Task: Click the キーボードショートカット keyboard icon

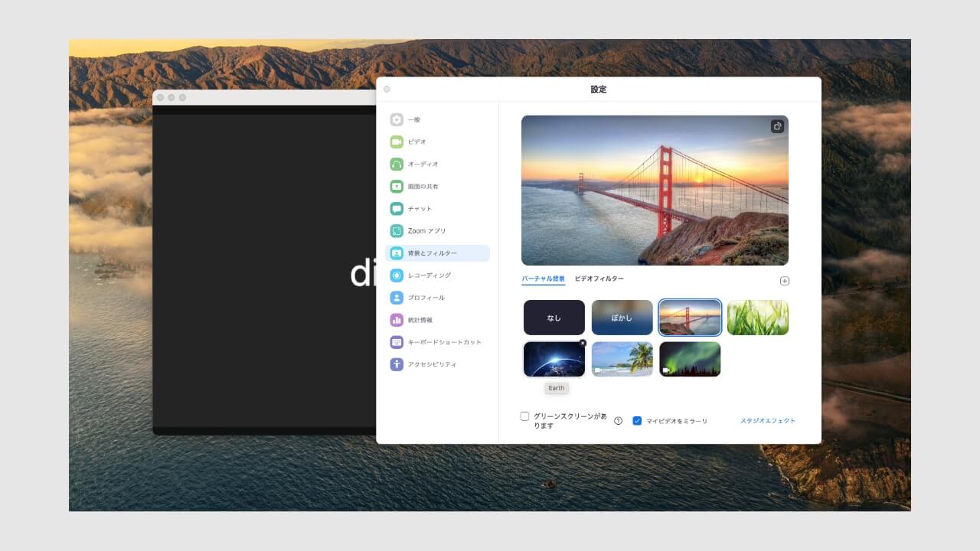Action: pos(396,342)
